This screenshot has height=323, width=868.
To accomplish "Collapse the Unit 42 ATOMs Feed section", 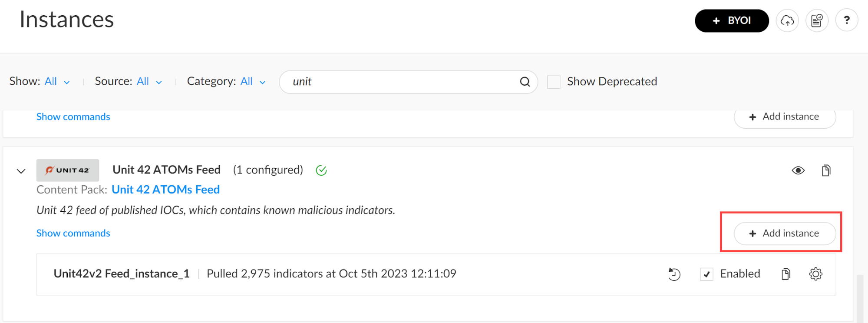I will point(21,171).
